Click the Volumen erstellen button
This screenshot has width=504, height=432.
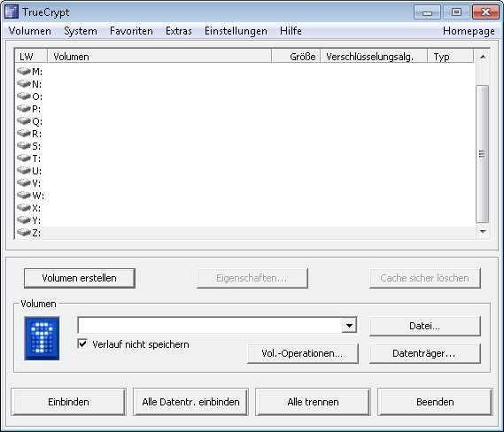point(80,278)
